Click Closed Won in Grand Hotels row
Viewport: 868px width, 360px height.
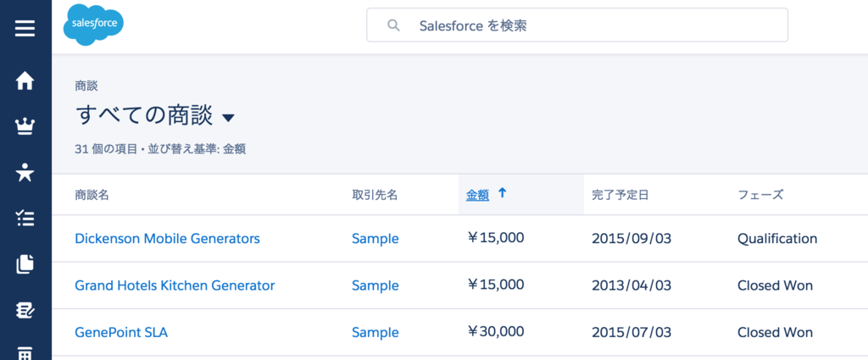pyautogui.click(x=775, y=285)
